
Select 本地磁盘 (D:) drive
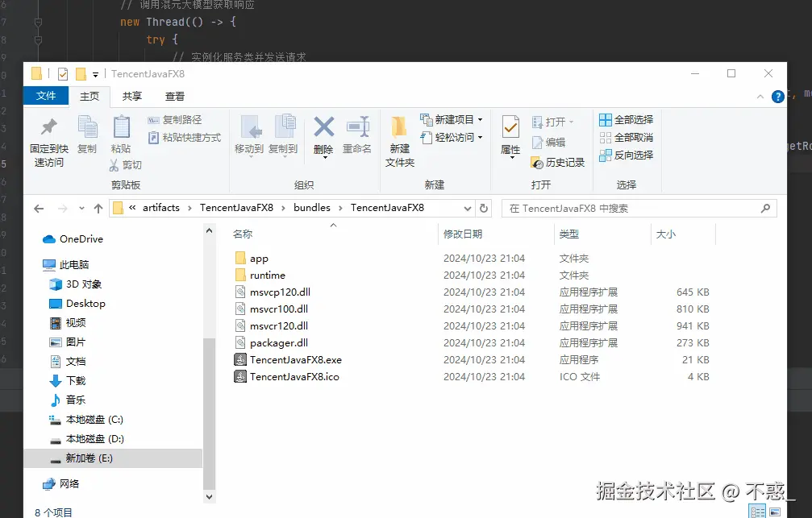[x=86, y=439]
